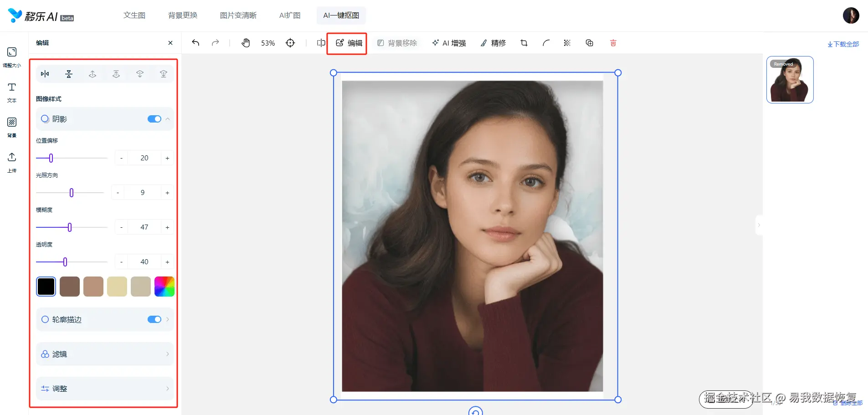
Task: Send the layer to the back
Action: pyautogui.click(x=164, y=74)
